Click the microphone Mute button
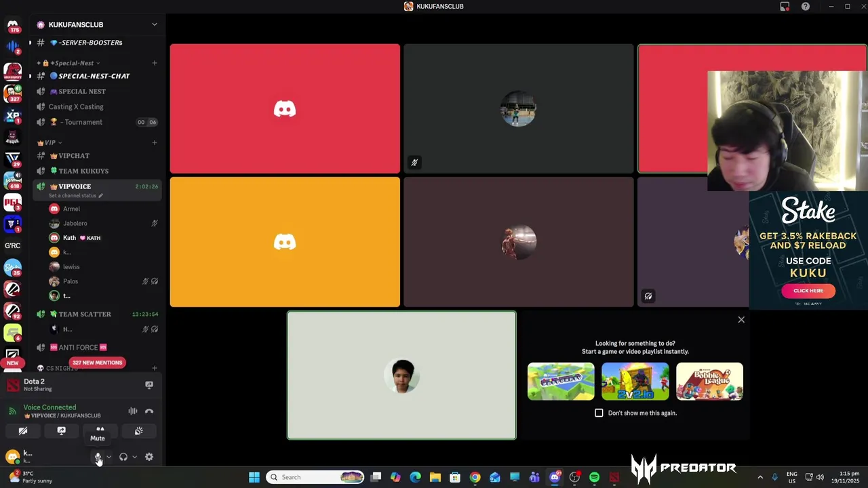 (98, 457)
